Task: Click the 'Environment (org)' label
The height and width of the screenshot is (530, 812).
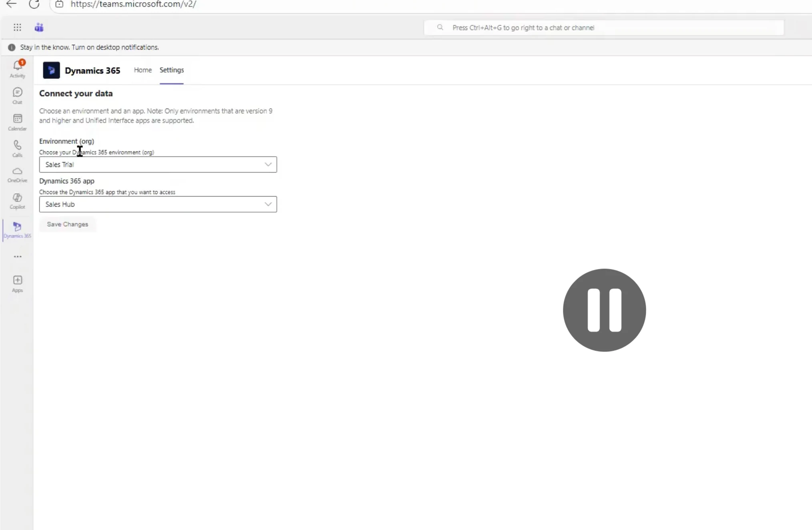Action: (66, 141)
